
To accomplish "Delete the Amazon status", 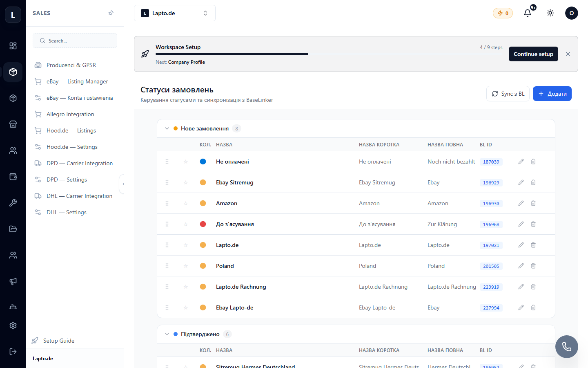I will [x=533, y=203].
